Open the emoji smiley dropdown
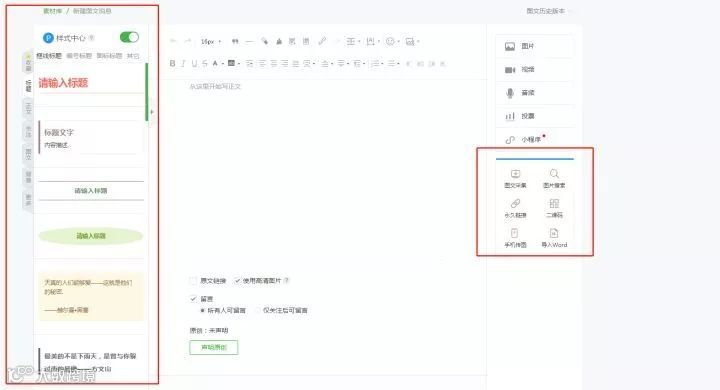This screenshot has width=720, height=390. pos(392,41)
